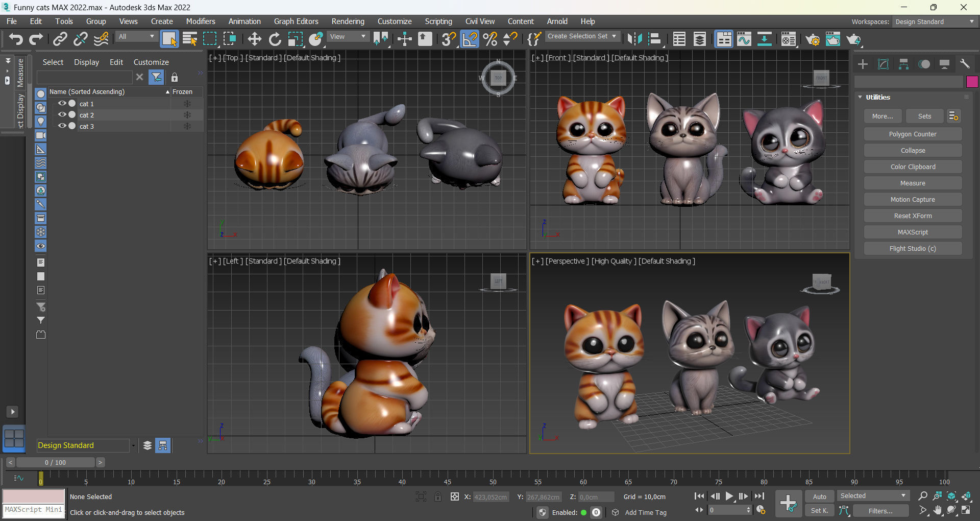Click MAXScript listener pink swatch area
Image resolution: width=980 pixels, height=521 pixels.
[34, 496]
